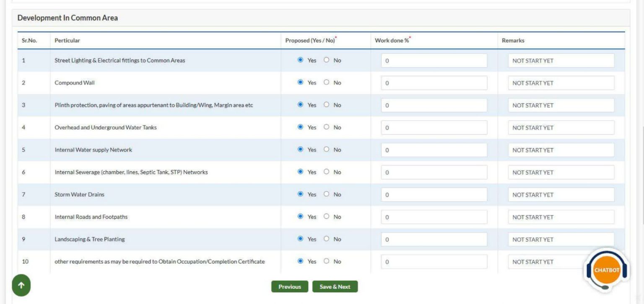Edit Remarks field for Internal Sewerage Networks
644x304 pixels.
[561, 173]
